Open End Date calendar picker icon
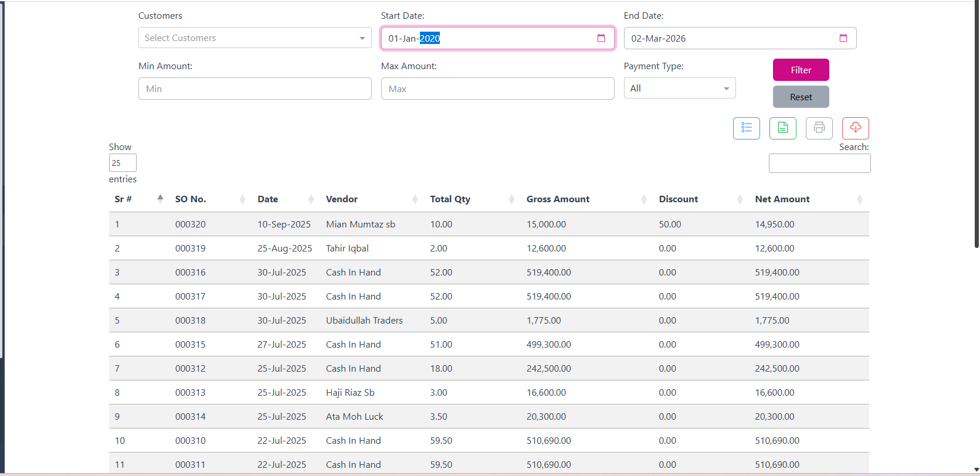980x476 pixels. 843,38
